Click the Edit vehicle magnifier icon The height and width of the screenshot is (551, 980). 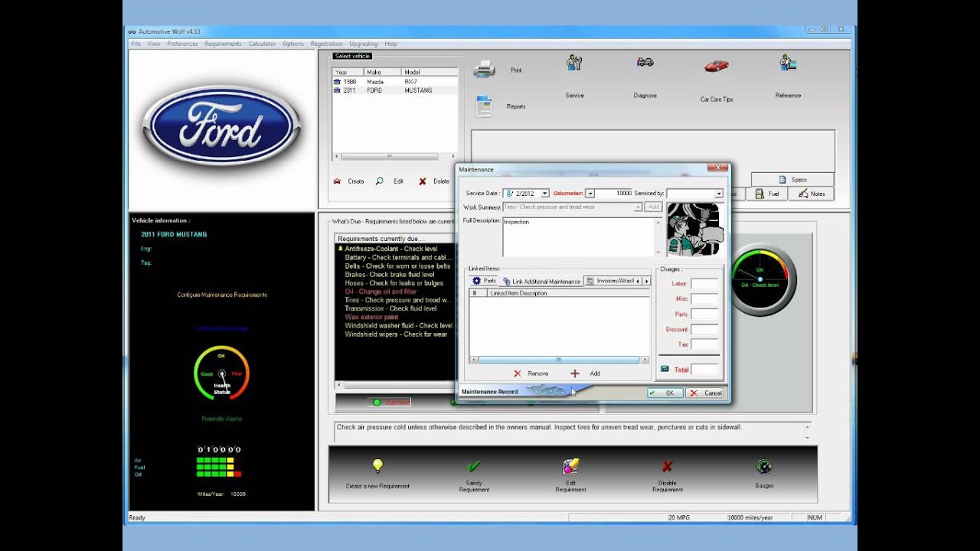tap(379, 181)
